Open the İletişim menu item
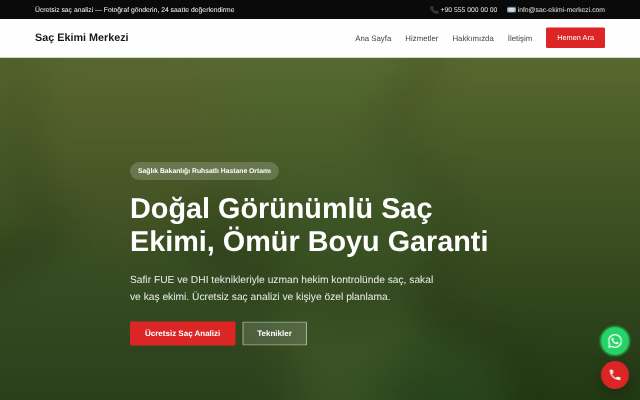This screenshot has width=640, height=400. 520,38
